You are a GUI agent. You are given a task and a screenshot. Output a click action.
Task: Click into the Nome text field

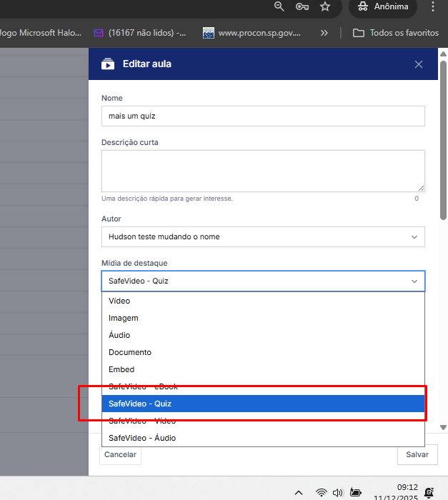pyautogui.click(x=263, y=116)
